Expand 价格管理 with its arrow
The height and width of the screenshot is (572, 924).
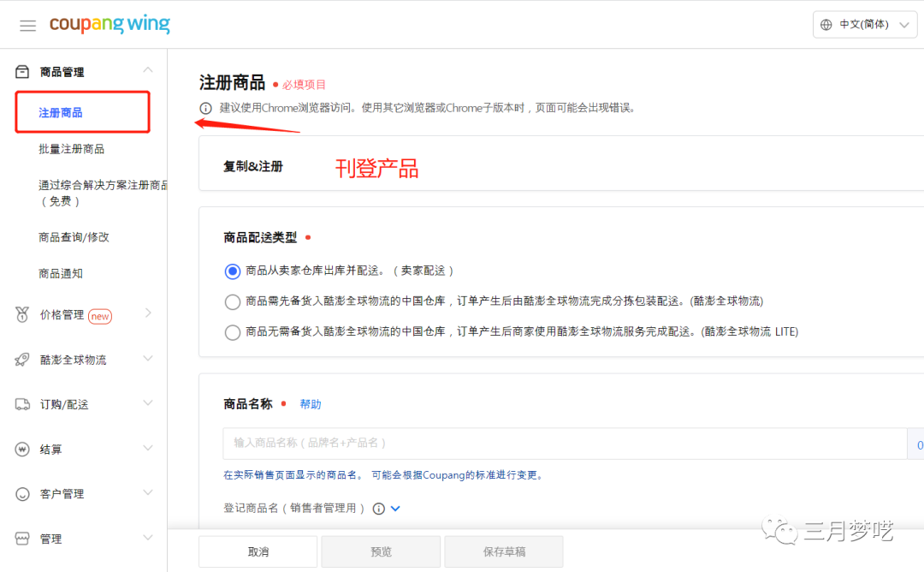(148, 313)
